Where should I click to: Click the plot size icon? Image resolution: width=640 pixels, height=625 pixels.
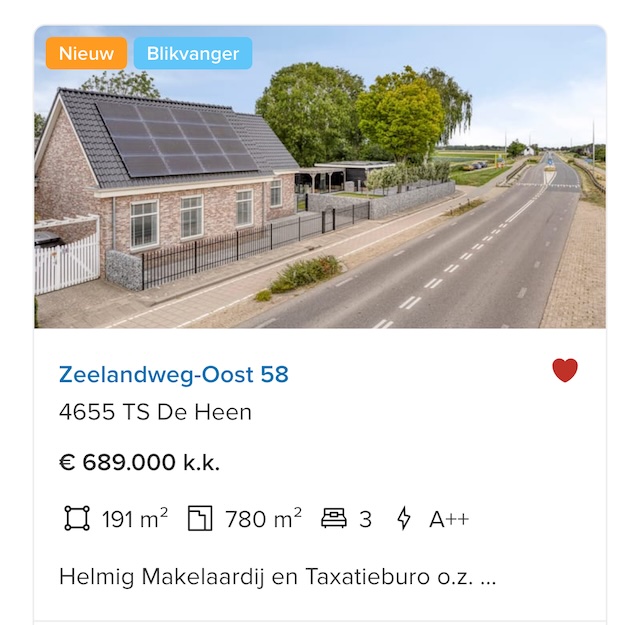pos(200,518)
